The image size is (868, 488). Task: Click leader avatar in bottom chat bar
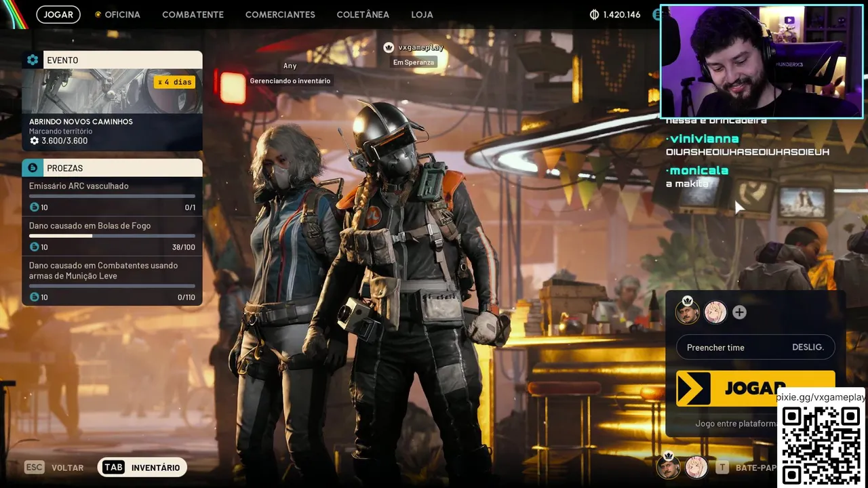669,467
